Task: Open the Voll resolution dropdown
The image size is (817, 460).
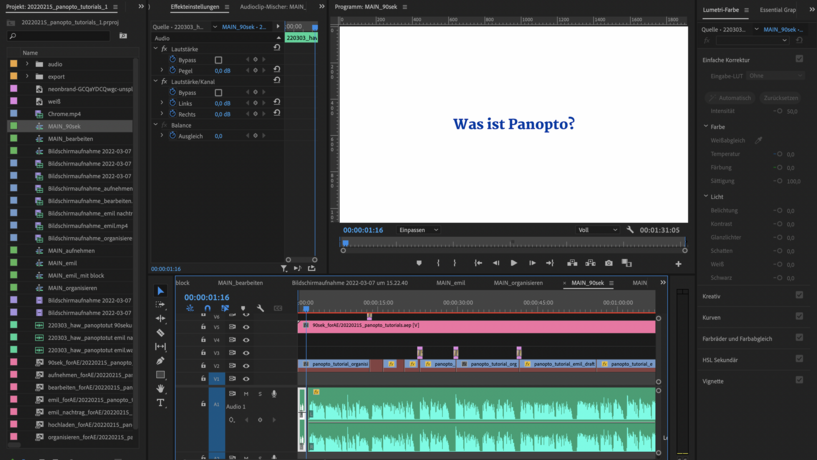Action: tap(597, 230)
